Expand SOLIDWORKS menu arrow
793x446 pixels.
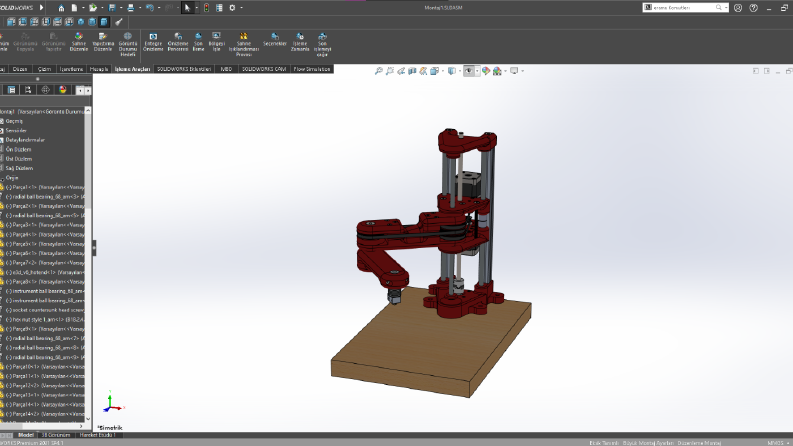tap(41, 8)
